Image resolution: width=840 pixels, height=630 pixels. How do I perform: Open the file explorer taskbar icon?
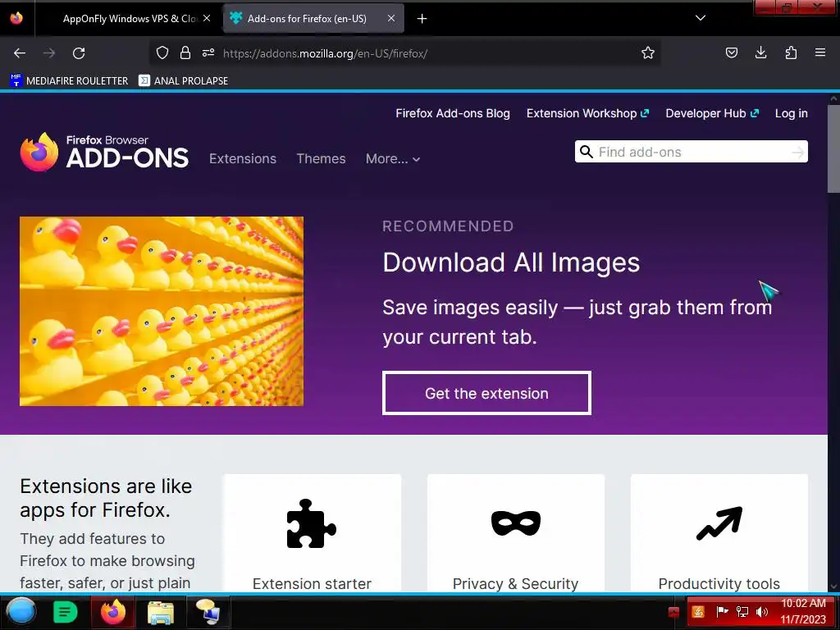click(x=161, y=612)
